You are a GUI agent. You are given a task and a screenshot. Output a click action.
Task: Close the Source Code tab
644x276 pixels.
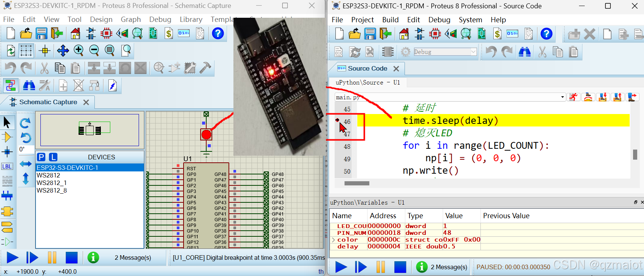396,68
